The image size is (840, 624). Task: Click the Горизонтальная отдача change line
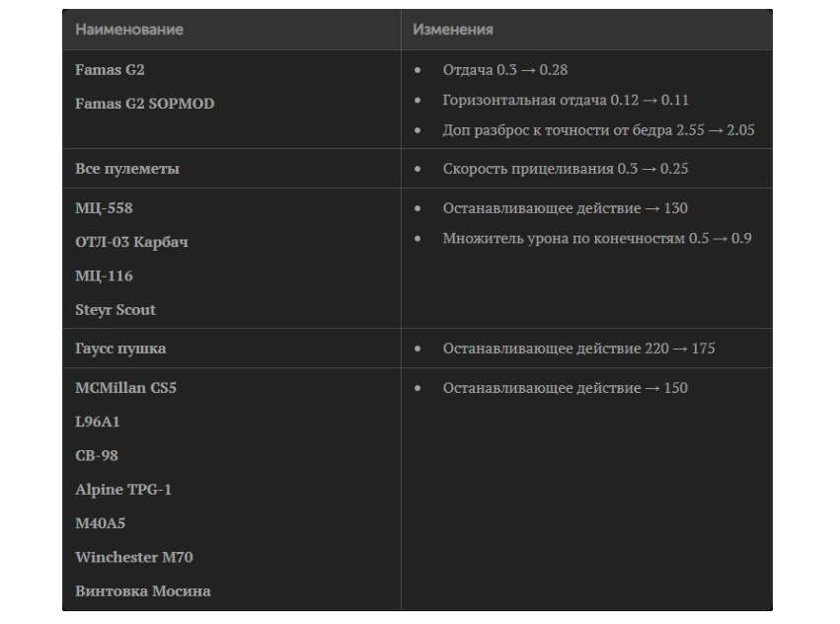tap(566, 100)
